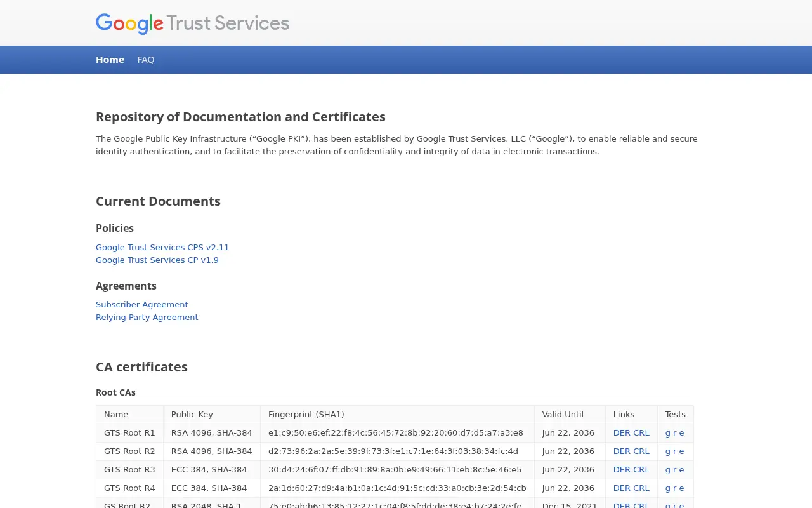Image resolution: width=812 pixels, height=508 pixels.
Task: Open CRL link for GTS Root R1
Action: (641, 433)
